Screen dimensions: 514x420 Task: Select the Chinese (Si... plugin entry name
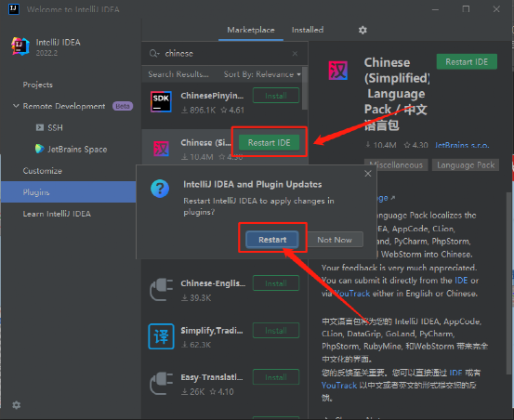[x=205, y=143]
